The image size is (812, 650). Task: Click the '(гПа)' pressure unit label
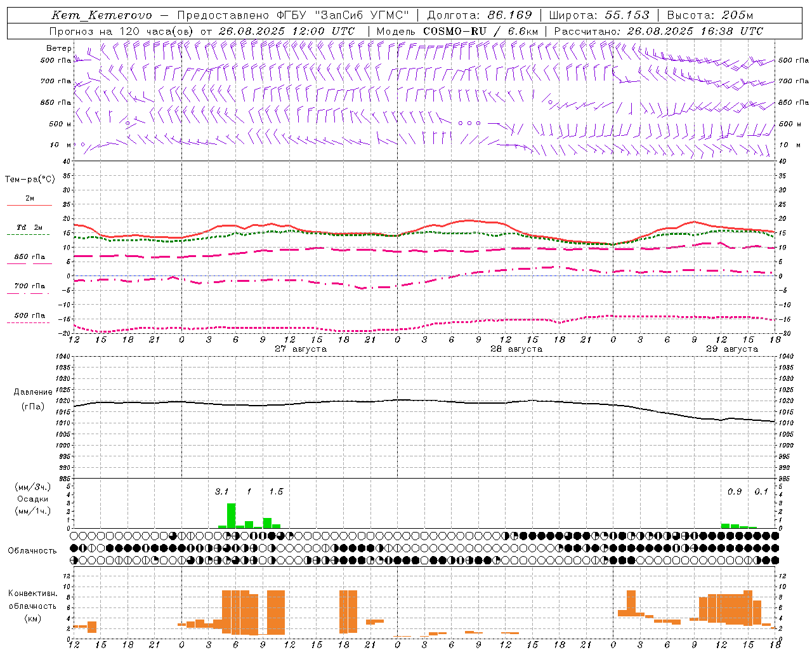33,407
